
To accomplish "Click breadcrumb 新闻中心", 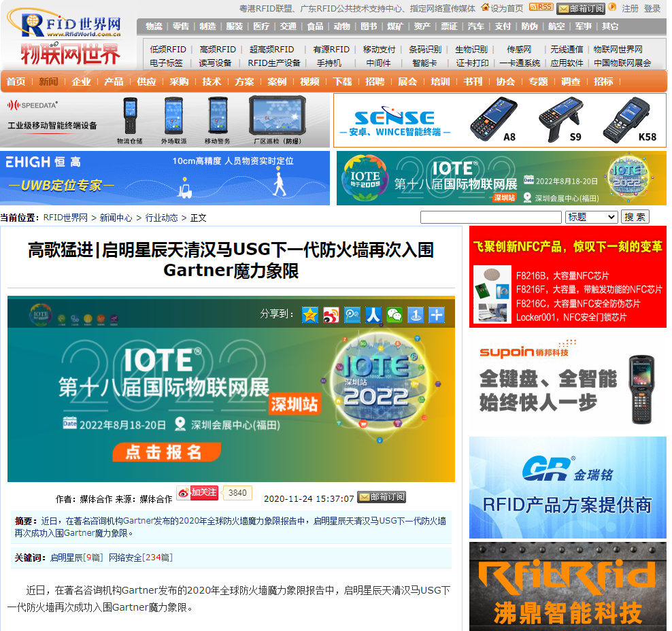I will tap(116, 218).
